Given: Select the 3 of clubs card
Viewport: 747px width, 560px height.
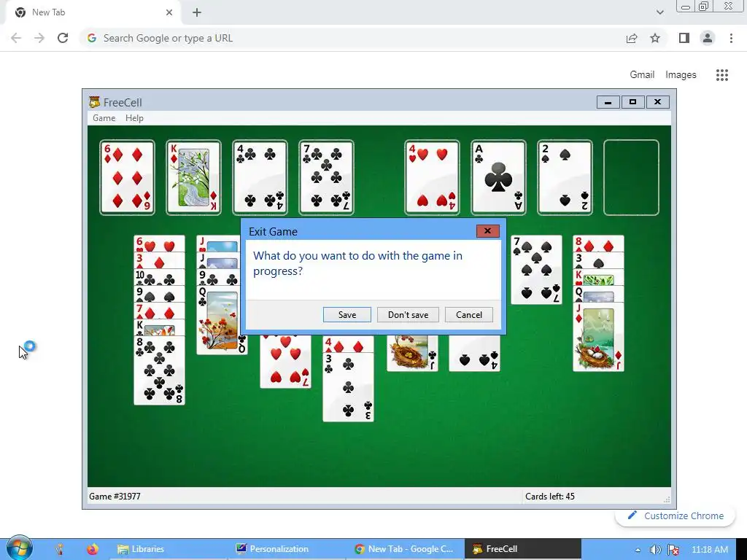Looking at the screenshot, I should (x=348, y=387).
